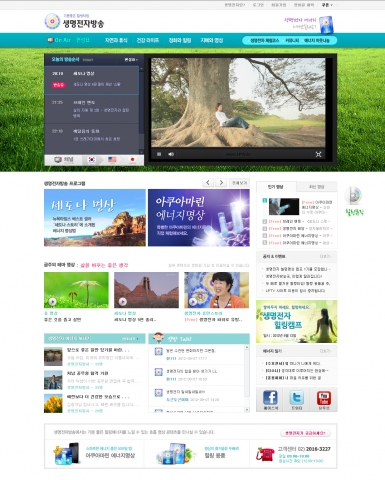This screenshot has height=480, width=385.
Task: Click the 회원가입 link in top bar
Action: (x=279, y=5)
